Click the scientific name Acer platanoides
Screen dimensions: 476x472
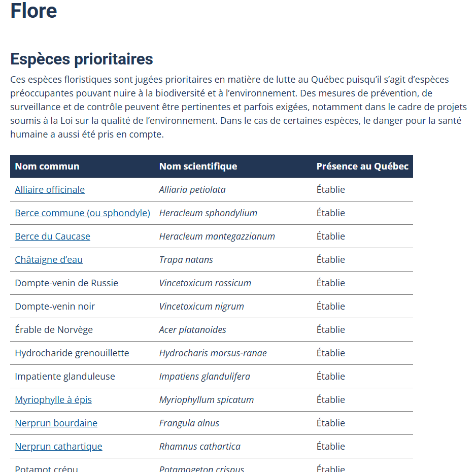[193, 330]
